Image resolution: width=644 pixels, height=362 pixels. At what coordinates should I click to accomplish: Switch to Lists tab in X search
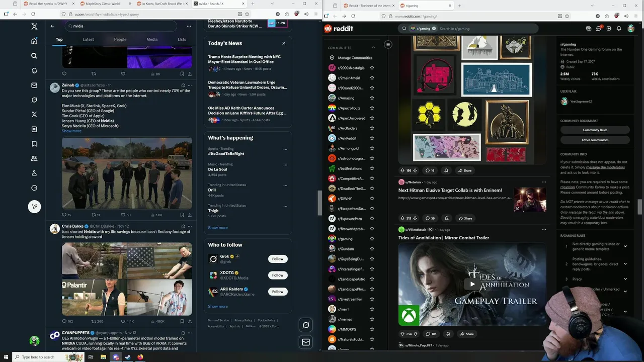[x=182, y=39]
